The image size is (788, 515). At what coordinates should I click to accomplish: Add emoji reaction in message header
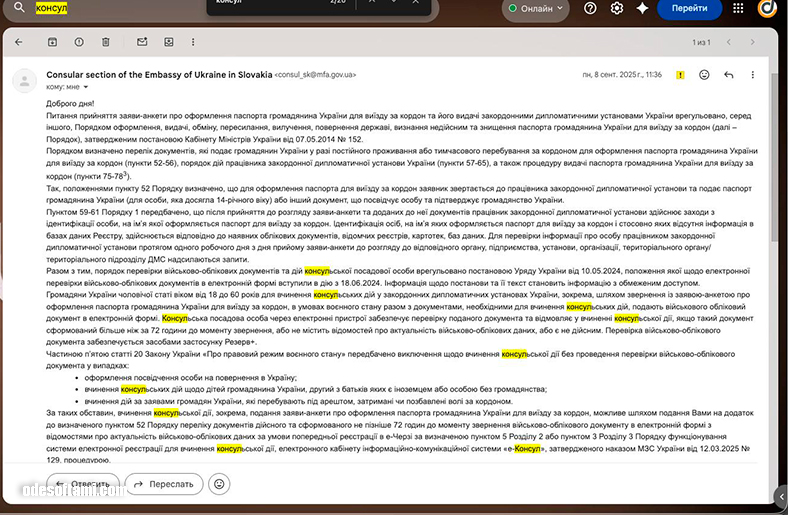(x=705, y=75)
